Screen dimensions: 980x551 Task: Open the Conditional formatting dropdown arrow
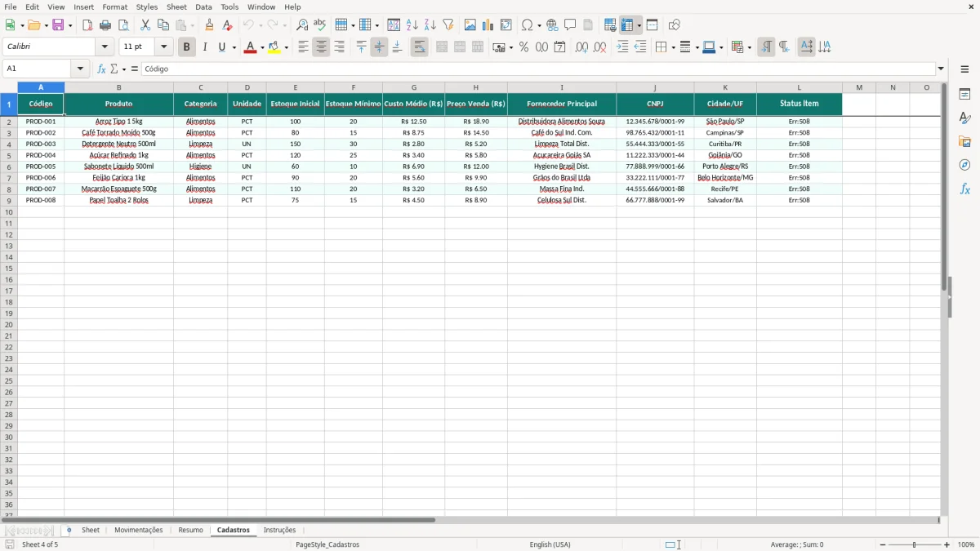749,47
